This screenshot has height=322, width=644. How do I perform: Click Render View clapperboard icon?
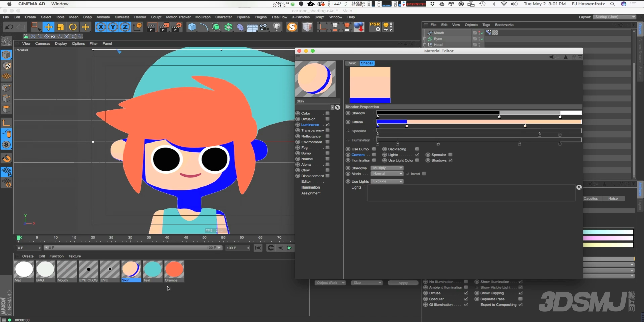151,27
